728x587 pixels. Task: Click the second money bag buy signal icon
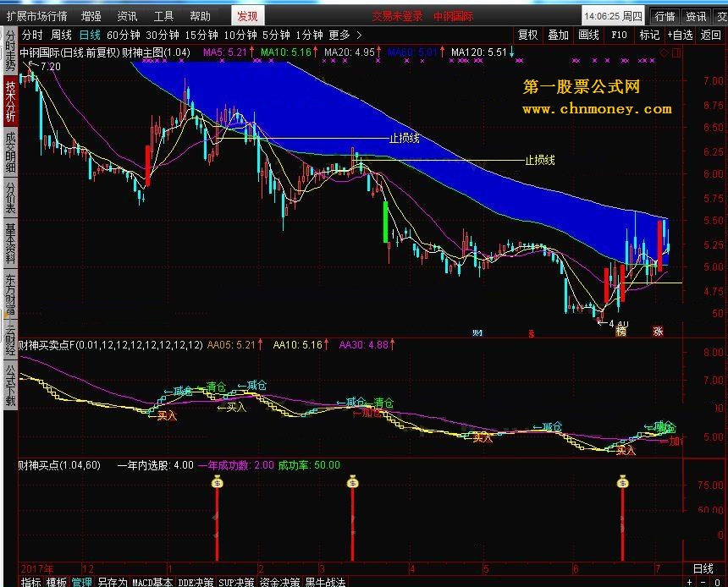tap(353, 481)
